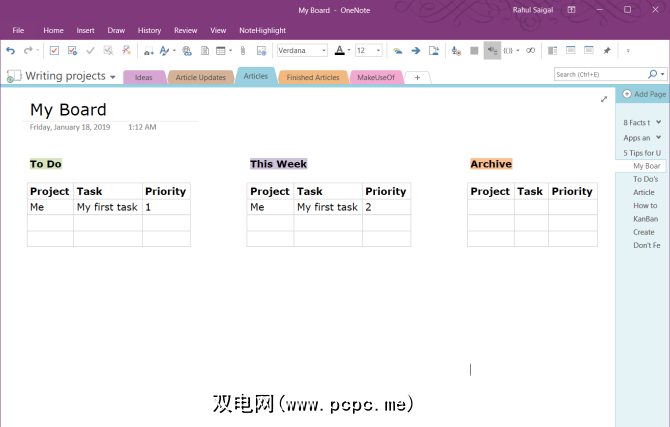Click the infinity link icon
Image resolution: width=670 pixels, height=427 pixels.
point(531,50)
